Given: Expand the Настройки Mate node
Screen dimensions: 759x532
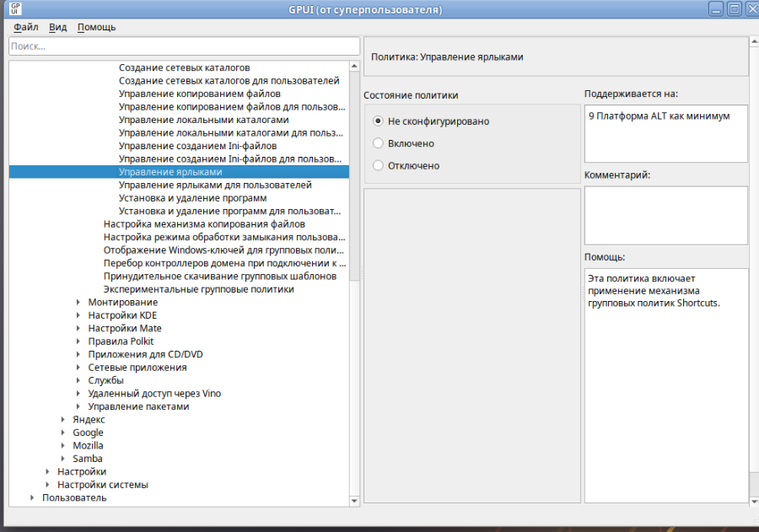Looking at the screenshot, I should (78, 329).
